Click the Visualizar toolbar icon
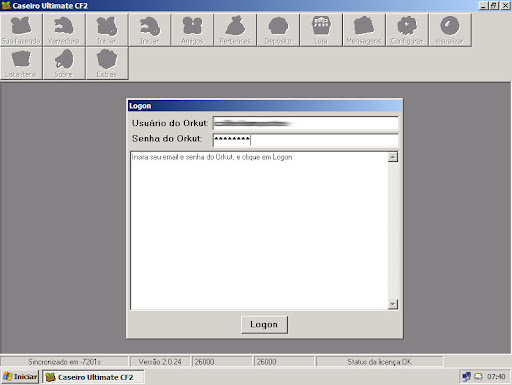Image resolution: width=512 pixels, height=385 pixels. point(450,30)
